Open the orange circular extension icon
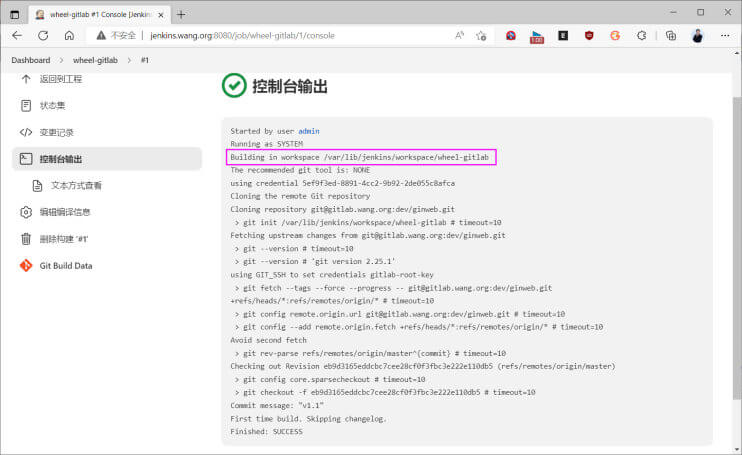Screen dimensions: 742x455 pyautogui.click(x=615, y=35)
